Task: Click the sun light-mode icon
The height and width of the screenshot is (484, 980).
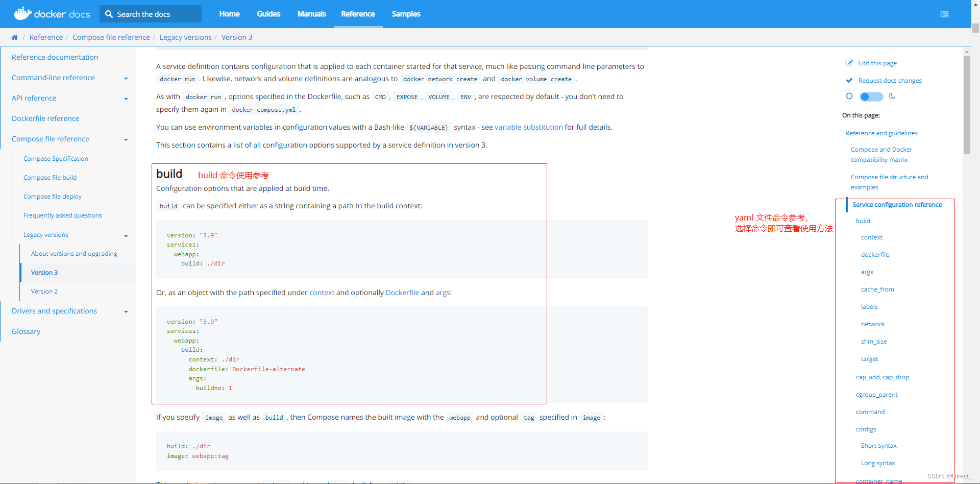Action: (849, 96)
